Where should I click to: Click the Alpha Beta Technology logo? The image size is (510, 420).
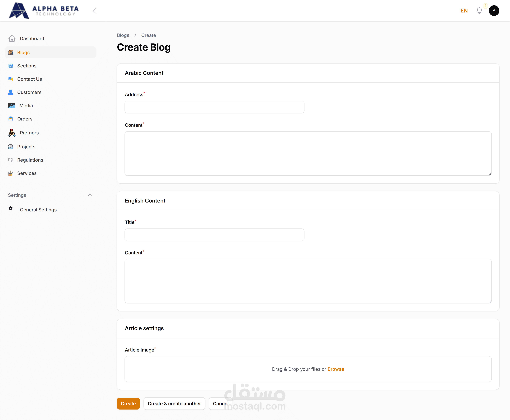(44, 11)
